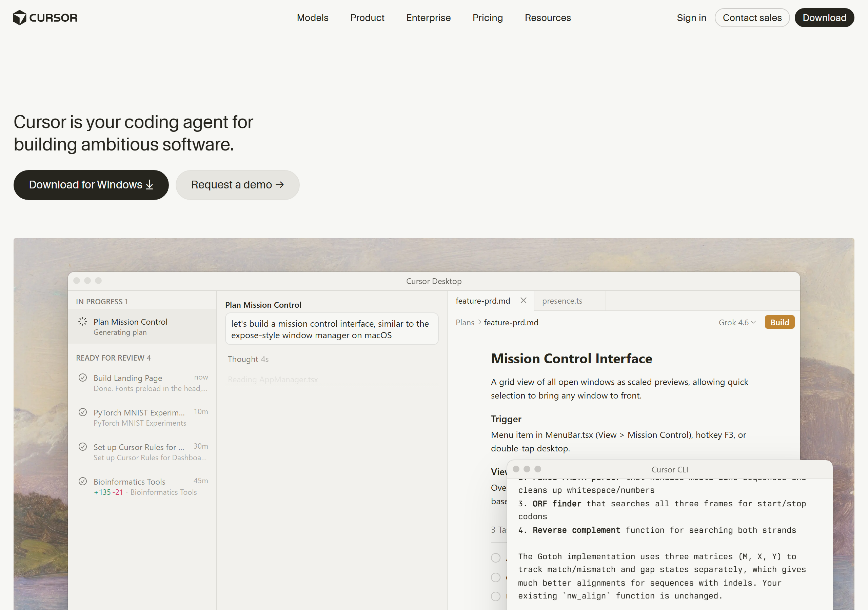The width and height of the screenshot is (868, 610).
Task: Click the Cursor logo in the header
Action: pos(45,18)
